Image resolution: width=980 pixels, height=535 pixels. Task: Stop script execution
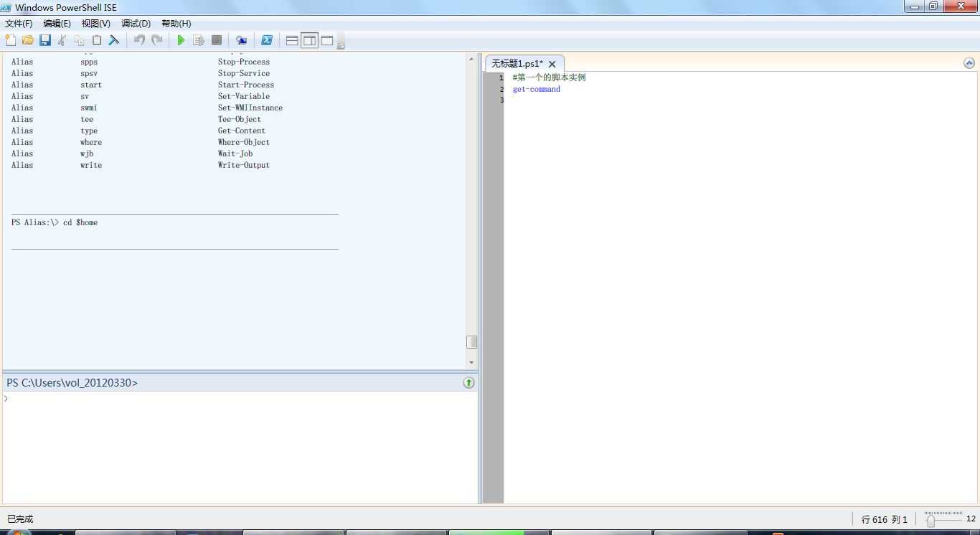pyautogui.click(x=217, y=40)
